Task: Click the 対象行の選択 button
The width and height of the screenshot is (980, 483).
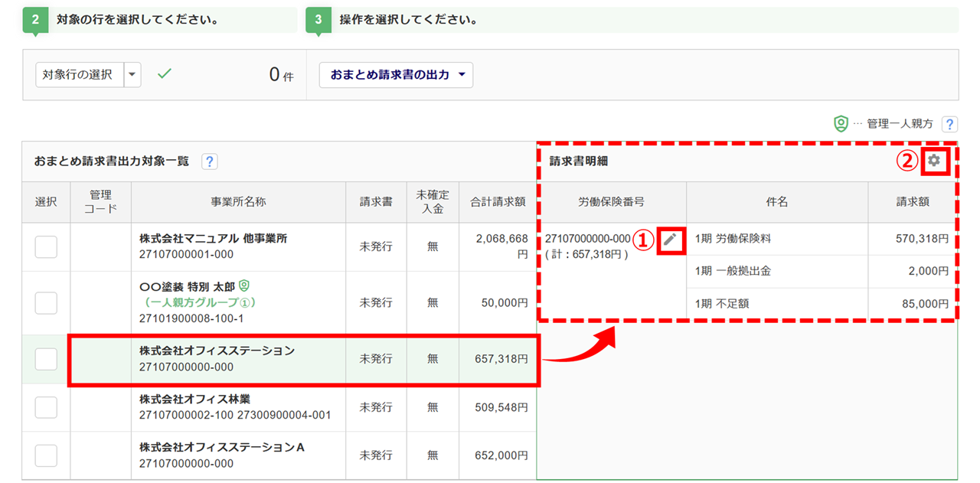Action: [79, 75]
